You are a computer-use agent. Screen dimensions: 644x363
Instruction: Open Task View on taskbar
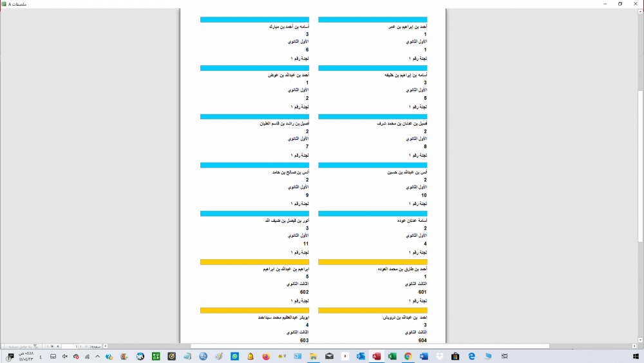pos(504,357)
